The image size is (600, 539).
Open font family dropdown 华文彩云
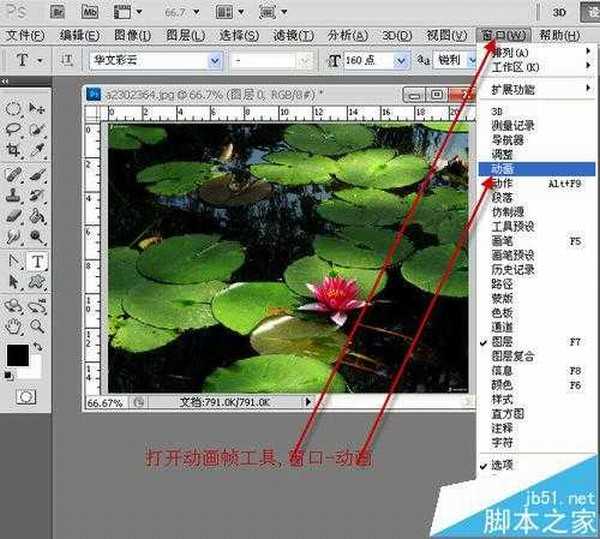(215, 60)
